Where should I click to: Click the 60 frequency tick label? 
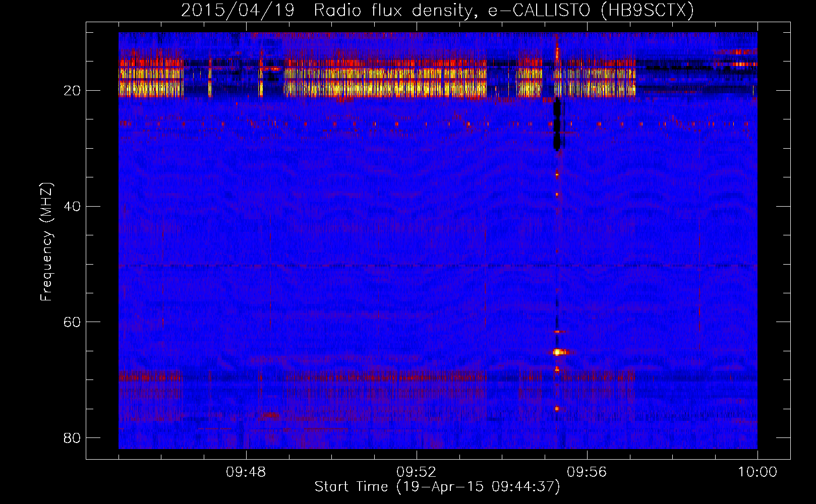pyautogui.click(x=72, y=322)
